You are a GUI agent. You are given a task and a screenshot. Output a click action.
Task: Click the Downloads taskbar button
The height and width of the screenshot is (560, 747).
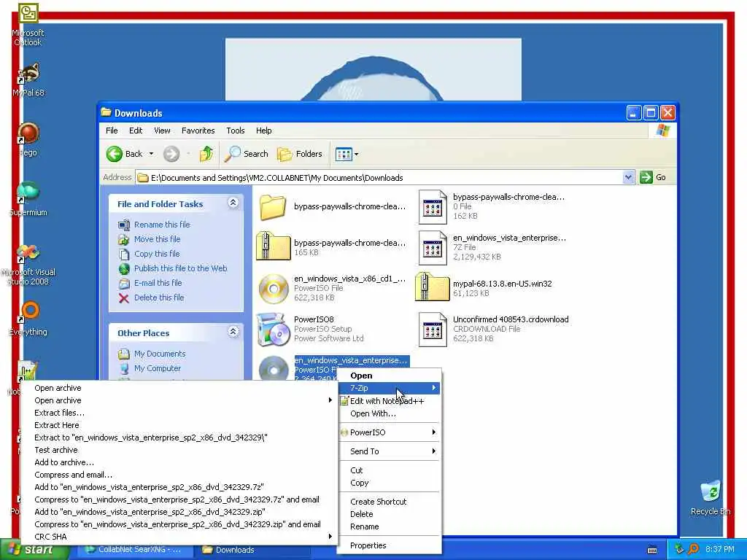(255, 550)
